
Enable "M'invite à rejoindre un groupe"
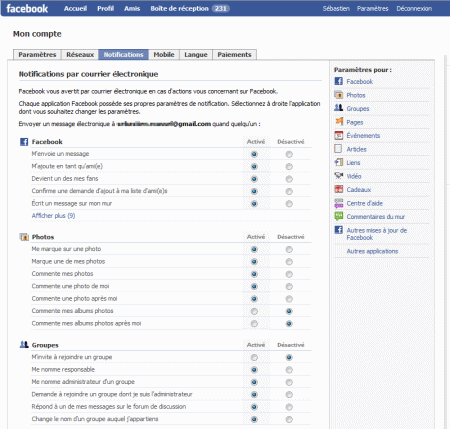[254, 358]
